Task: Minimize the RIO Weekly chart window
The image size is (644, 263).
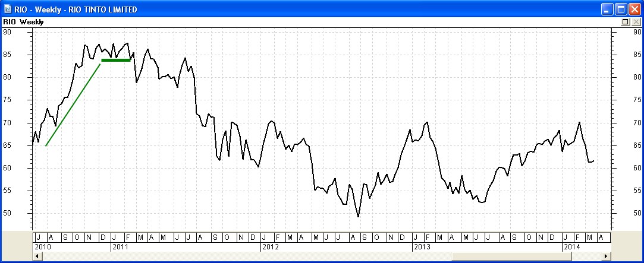Action: coord(608,9)
